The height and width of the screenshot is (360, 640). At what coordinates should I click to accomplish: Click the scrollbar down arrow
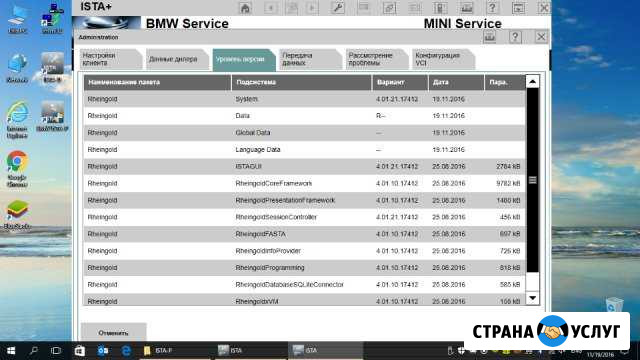(532, 298)
